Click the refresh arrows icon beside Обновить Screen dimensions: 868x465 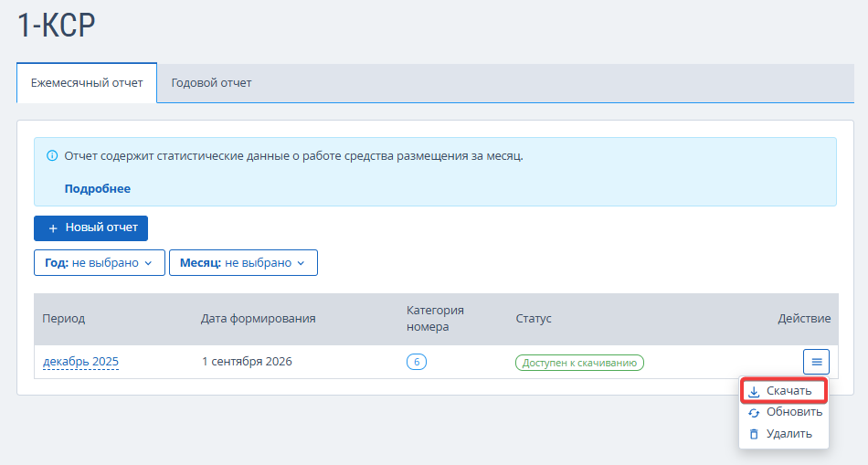click(x=754, y=413)
